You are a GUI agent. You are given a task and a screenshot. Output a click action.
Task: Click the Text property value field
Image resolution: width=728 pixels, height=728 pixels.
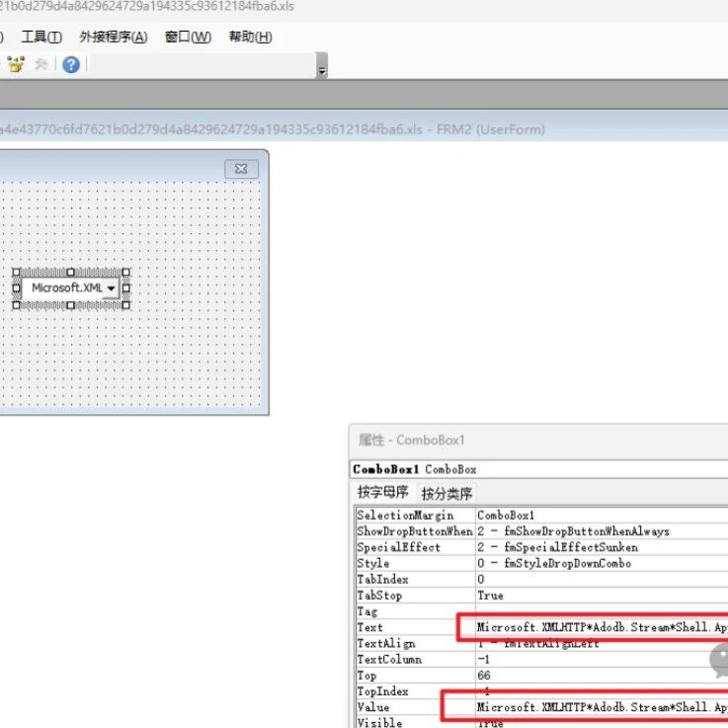(603, 627)
